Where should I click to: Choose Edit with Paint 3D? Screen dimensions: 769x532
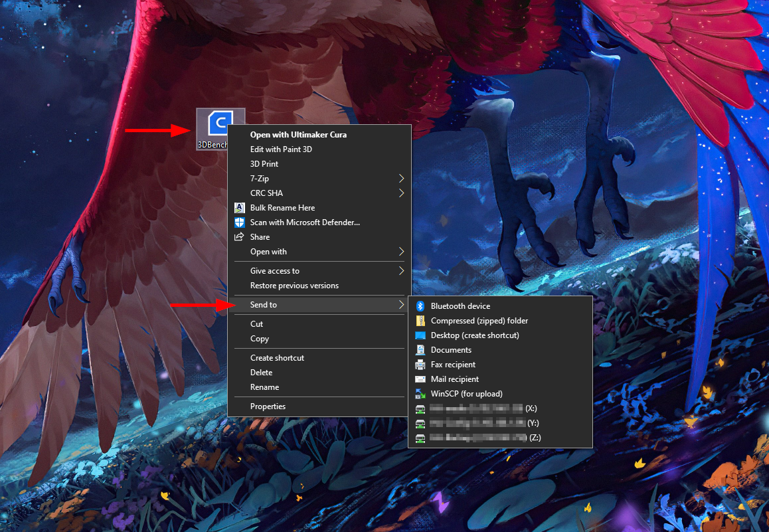(x=319, y=149)
